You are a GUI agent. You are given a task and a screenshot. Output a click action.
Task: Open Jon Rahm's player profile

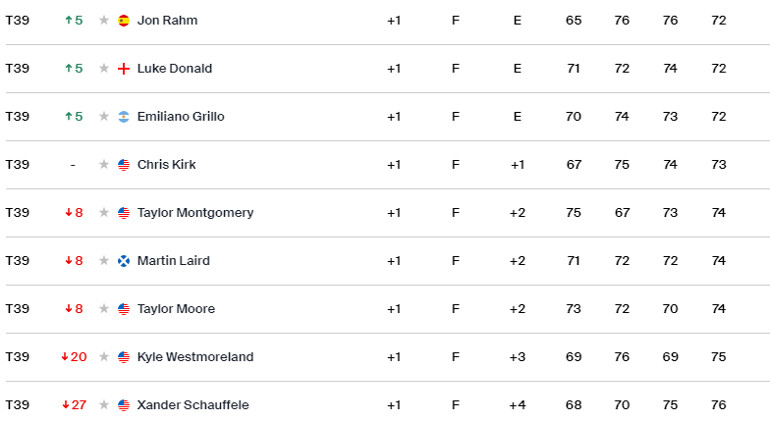coord(167,20)
